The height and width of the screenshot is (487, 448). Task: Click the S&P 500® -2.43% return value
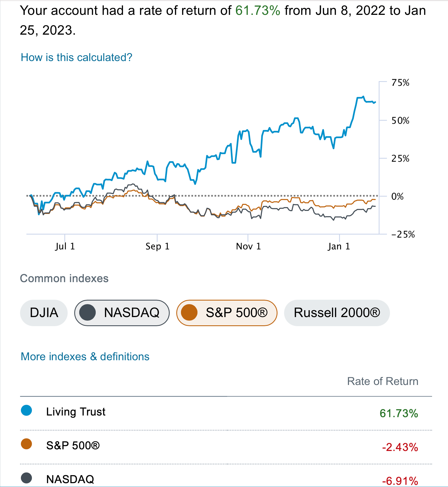click(400, 447)
